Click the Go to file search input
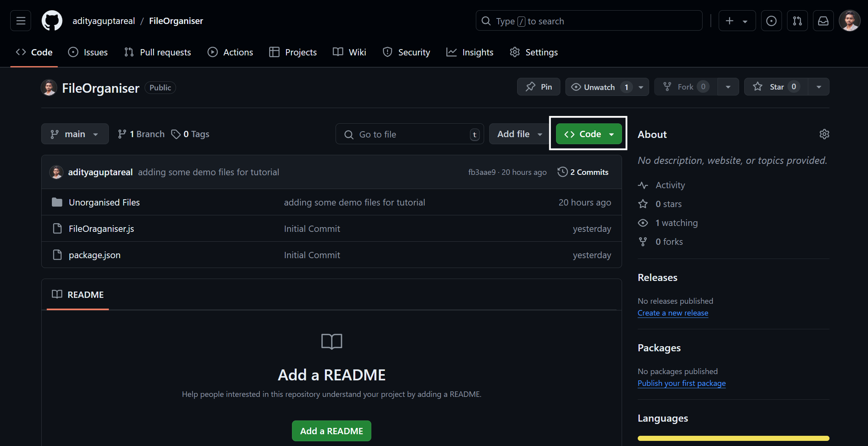This screenshot has height=446, width=868. click(x=408, y=134)
